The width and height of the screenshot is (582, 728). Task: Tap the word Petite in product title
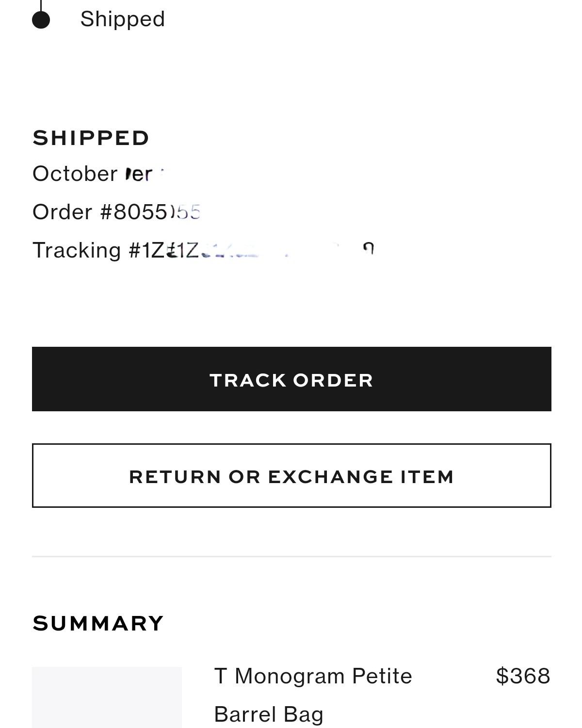click(382, 676)
